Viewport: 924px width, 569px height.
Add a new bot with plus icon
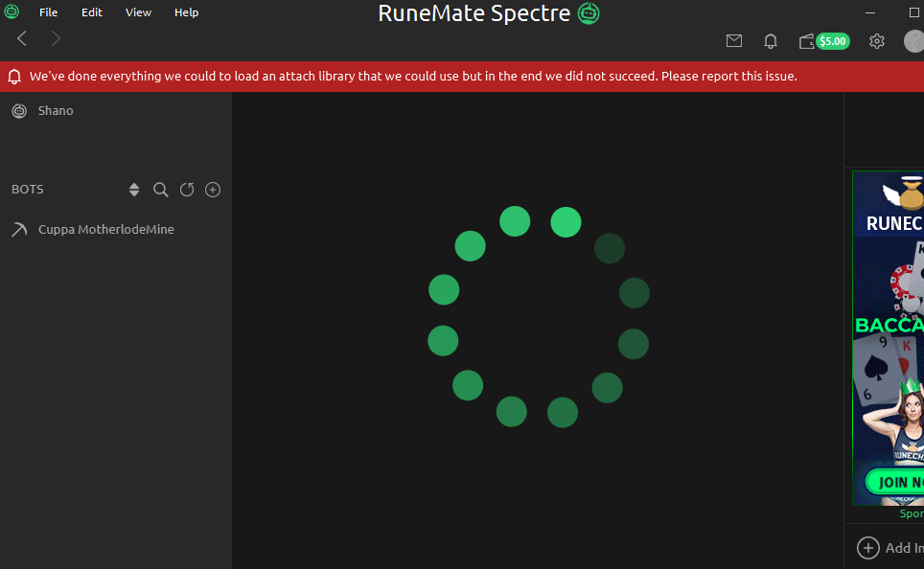213,190
